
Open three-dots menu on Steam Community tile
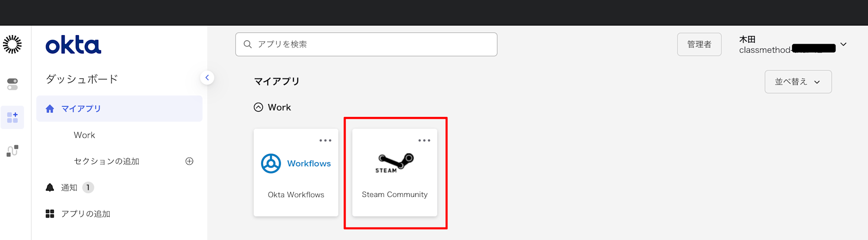pyautogui.click(x=424, y=140)
